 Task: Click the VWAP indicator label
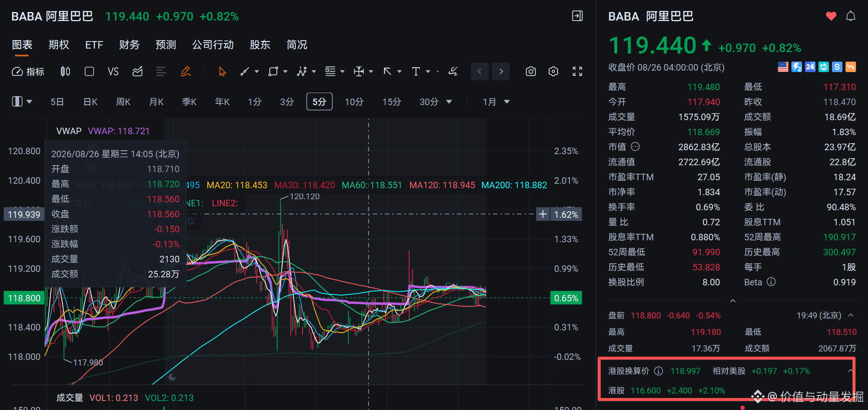coord(69,131)
